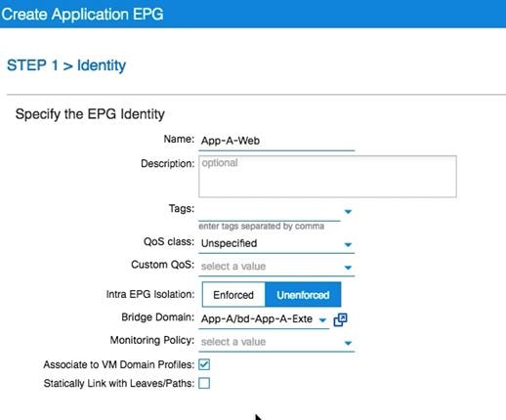Click the STEP 1 > Identity heading
Image resolution: width=506 pixels, height=420 pixels.
pos(66,65)
